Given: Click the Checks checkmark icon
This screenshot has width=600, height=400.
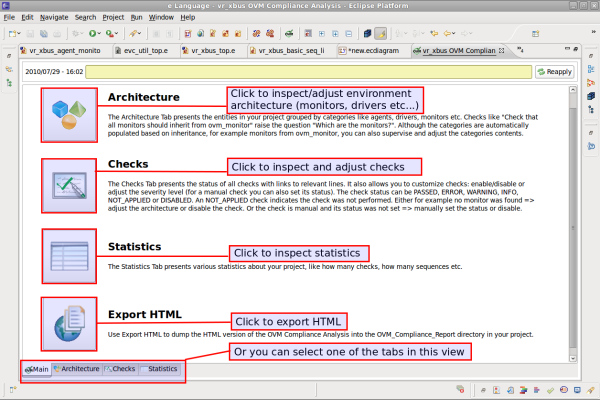Looking at the screenshot, I should click(x=69, y=186).
